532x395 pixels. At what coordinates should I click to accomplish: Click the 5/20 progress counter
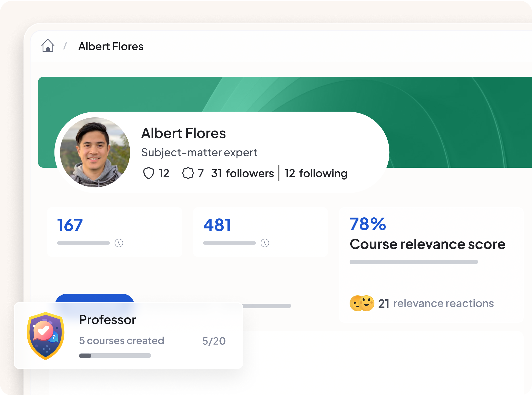tap(214, 341)
